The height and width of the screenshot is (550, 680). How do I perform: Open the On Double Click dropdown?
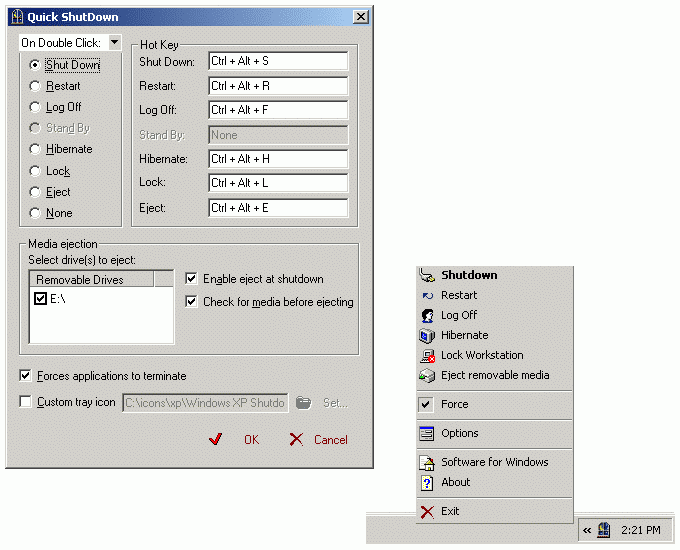pyautogui.click(x=114, y=43)
